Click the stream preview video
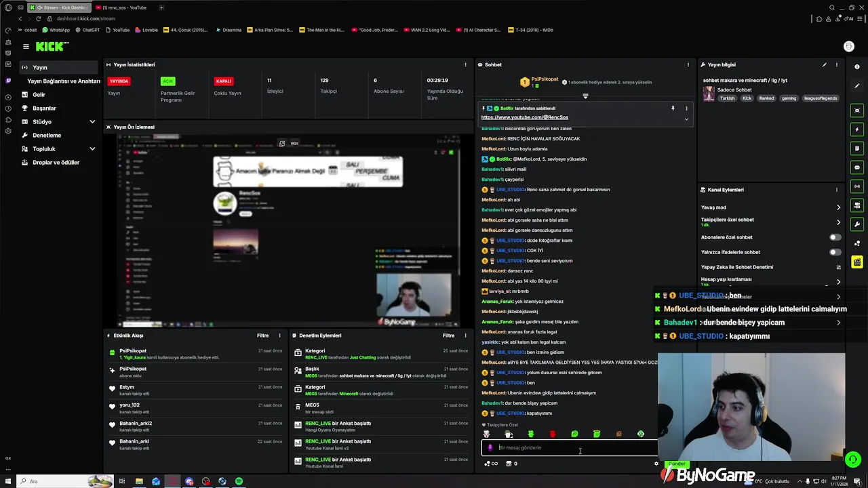Image resolution: width=868 pixels, height=488 pixels. (288, 230)
